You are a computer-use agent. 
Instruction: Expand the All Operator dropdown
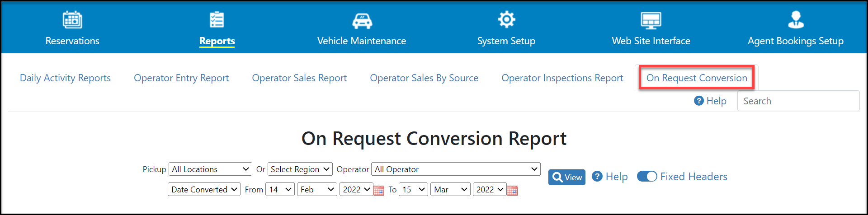click(456, 169)
